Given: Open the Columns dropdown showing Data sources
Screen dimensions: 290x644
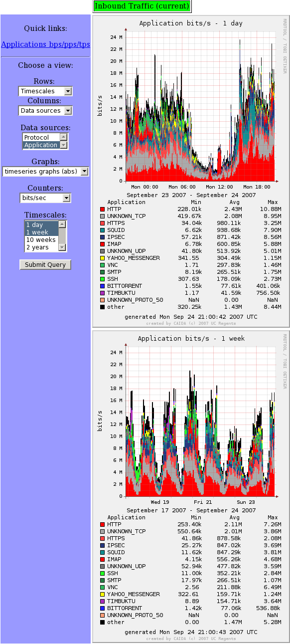Looking at the screenshot, I should [45, 111].
